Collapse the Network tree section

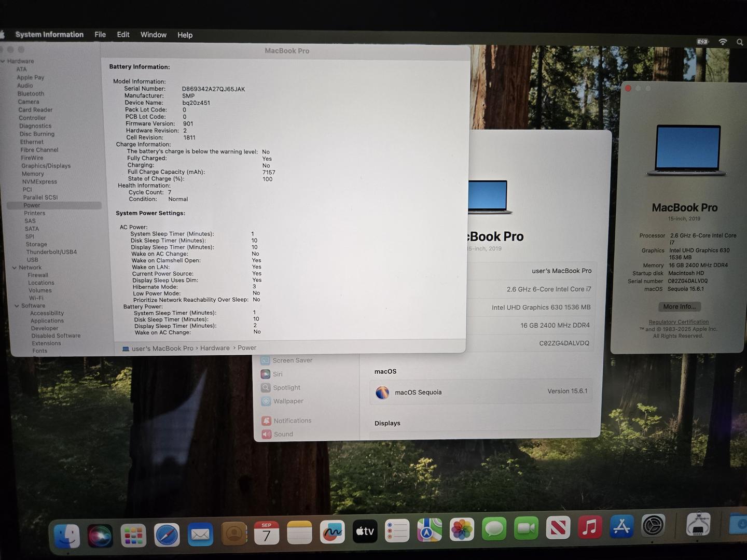pos(15,268)
